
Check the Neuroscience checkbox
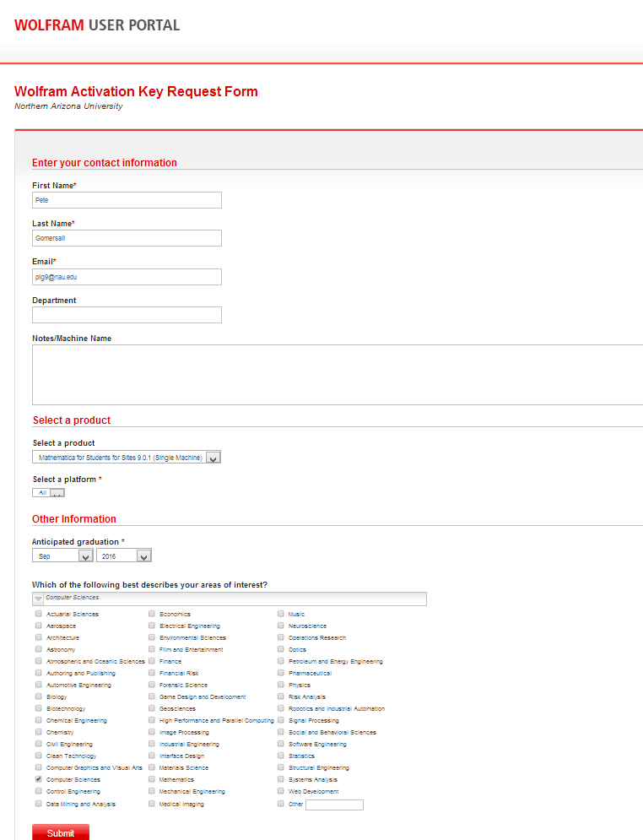[280, 626]
